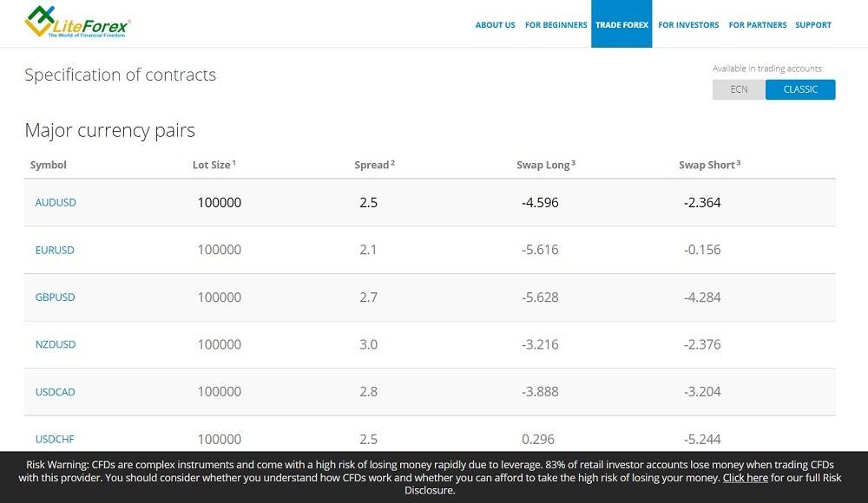Select GBPUSD lot size 100000

click(x=220, y=297)
